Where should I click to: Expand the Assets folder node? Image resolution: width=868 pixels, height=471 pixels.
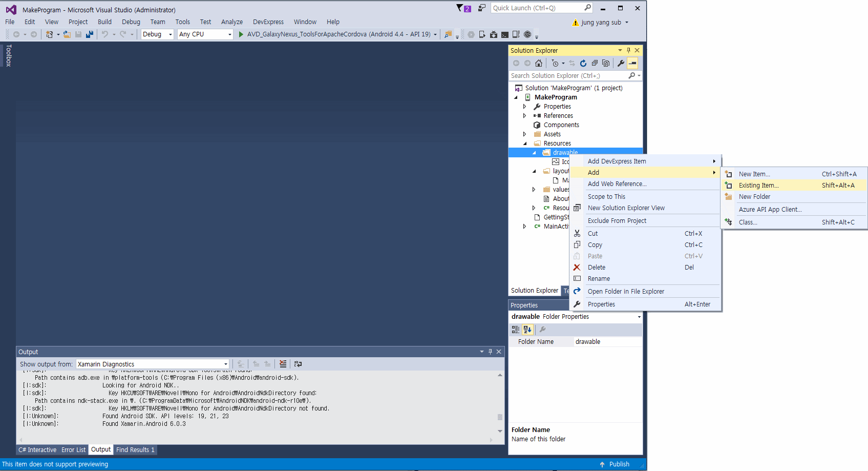(524, 134)
